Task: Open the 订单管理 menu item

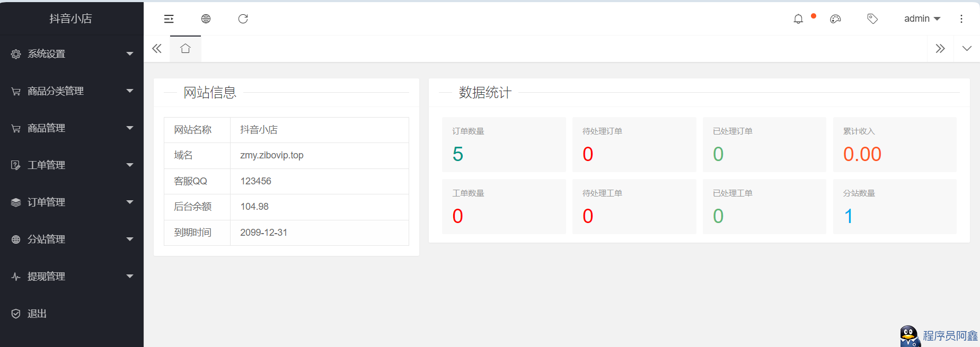Action: pyautogui.click(x=72, y=202)
